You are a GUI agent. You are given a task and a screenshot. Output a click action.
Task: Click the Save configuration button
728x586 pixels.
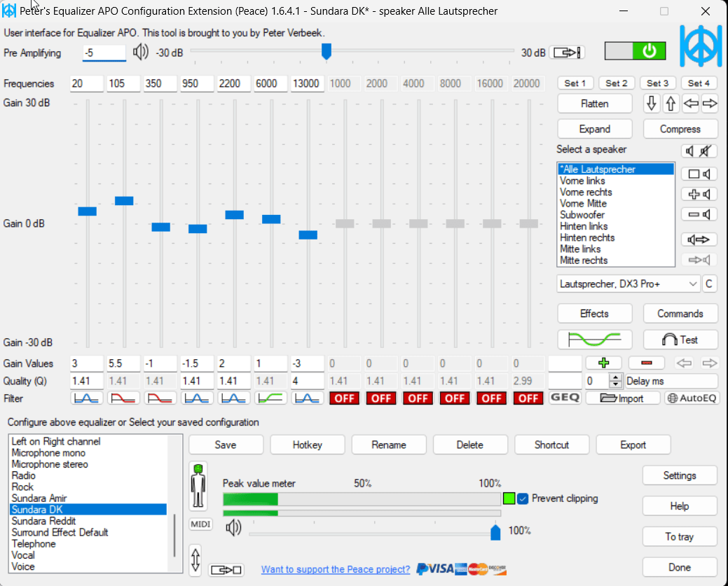pyautogui.click(x=226, y=445)
